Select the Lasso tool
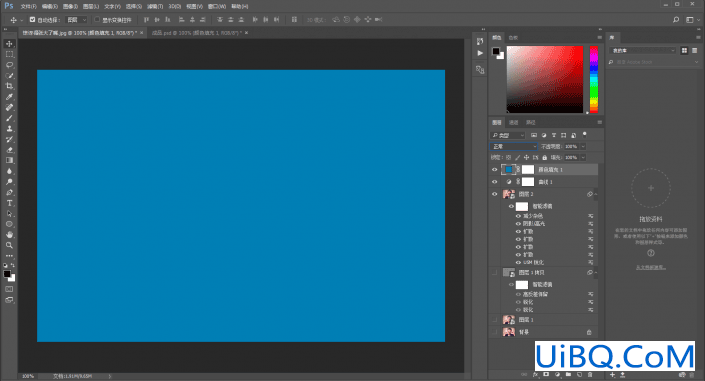The width and height of the screenshot is (705, 381). 9,65
